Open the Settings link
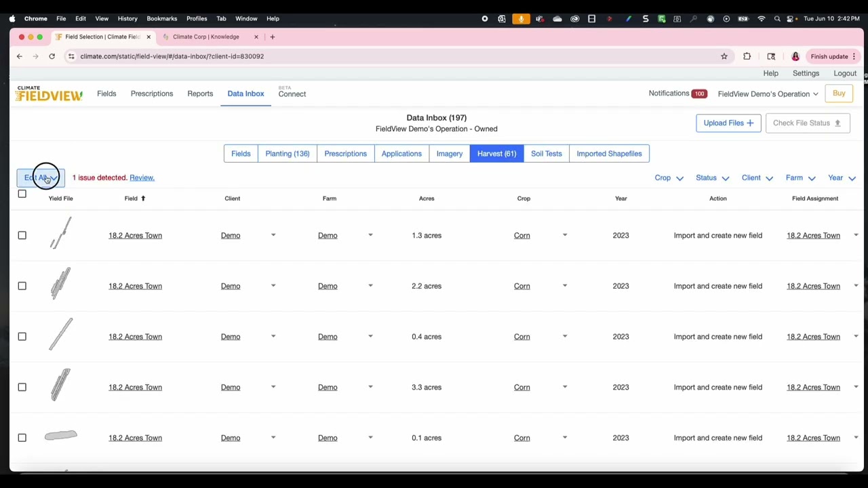The image size is (868, 488). [x=806, y=73]
